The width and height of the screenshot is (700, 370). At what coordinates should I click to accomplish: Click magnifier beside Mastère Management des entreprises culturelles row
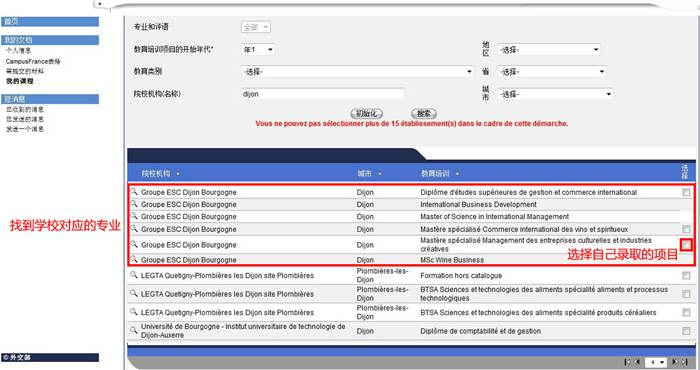pyautogui.click(x=134, y=244)
